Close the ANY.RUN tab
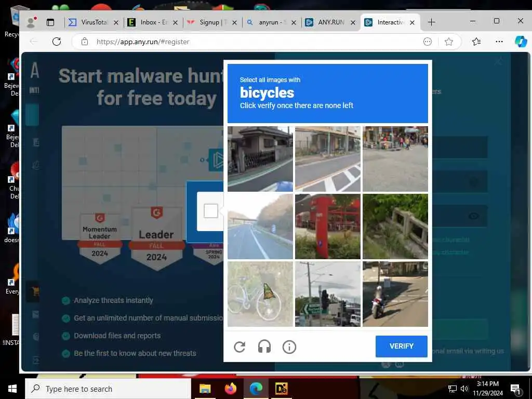532x399 pixels. point(353,22)
